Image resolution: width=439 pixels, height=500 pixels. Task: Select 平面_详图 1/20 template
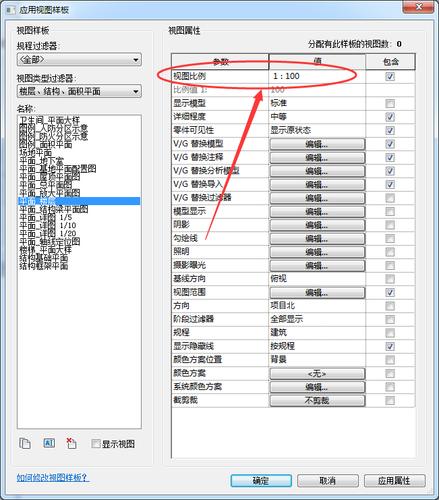click(47, 233)
